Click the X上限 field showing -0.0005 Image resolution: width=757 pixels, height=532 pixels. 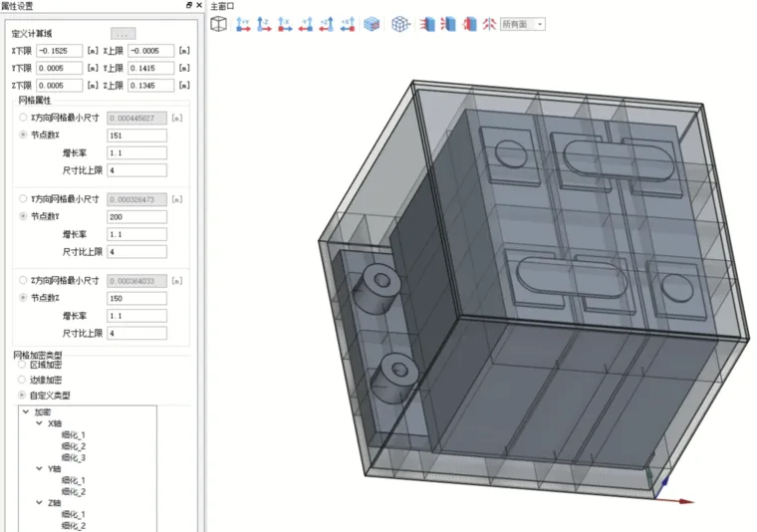(151, 51)
